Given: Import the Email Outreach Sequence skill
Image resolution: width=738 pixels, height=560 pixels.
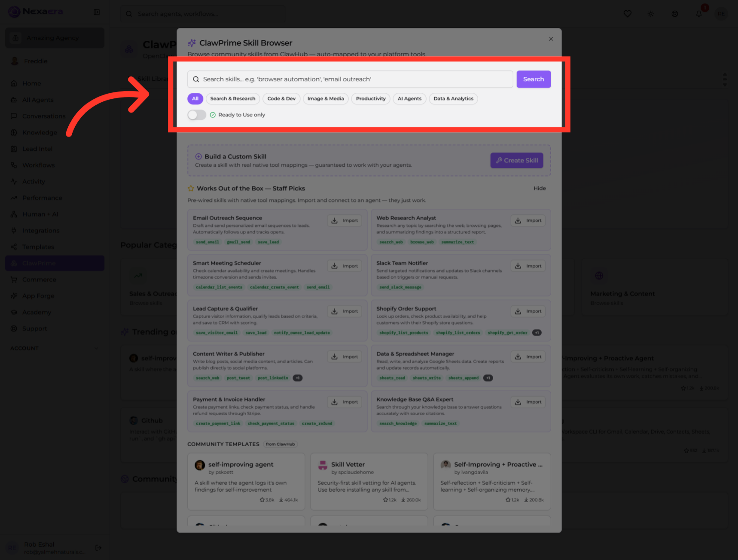Looking at the screenshot, I should pyautogui.click(x=345, y=221).
